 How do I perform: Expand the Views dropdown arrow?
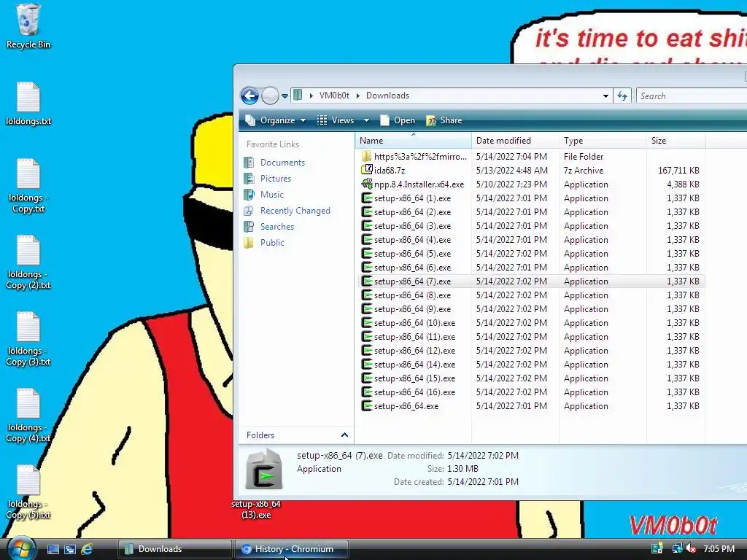366,120
